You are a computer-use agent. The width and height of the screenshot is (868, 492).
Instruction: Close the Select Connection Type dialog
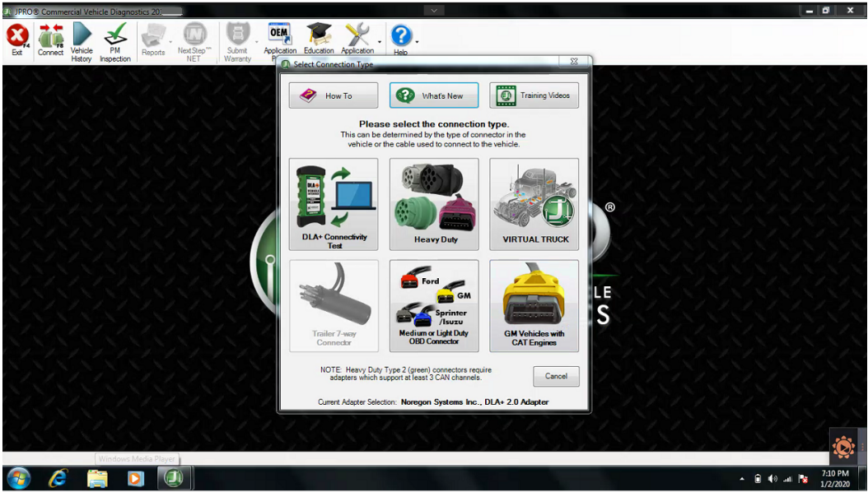pyautogui.click(x=574, y=62)
